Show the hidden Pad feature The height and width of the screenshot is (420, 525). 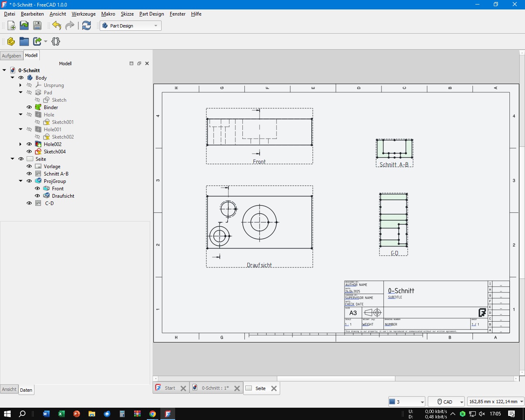pos(29,92)
